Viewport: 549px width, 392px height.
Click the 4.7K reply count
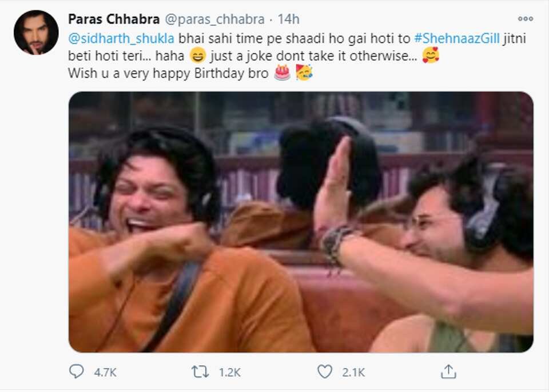pos(105,373)
